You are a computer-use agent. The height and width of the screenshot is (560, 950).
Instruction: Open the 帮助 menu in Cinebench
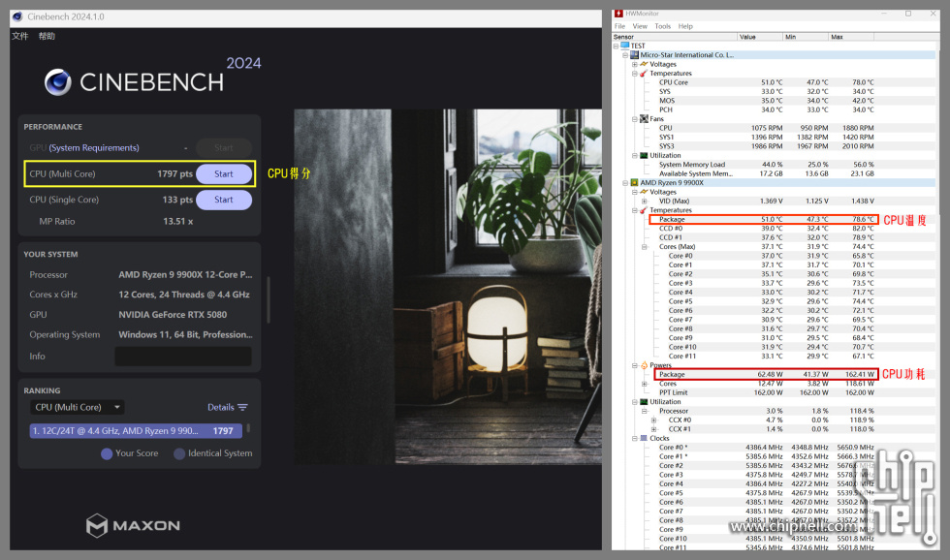47,36
